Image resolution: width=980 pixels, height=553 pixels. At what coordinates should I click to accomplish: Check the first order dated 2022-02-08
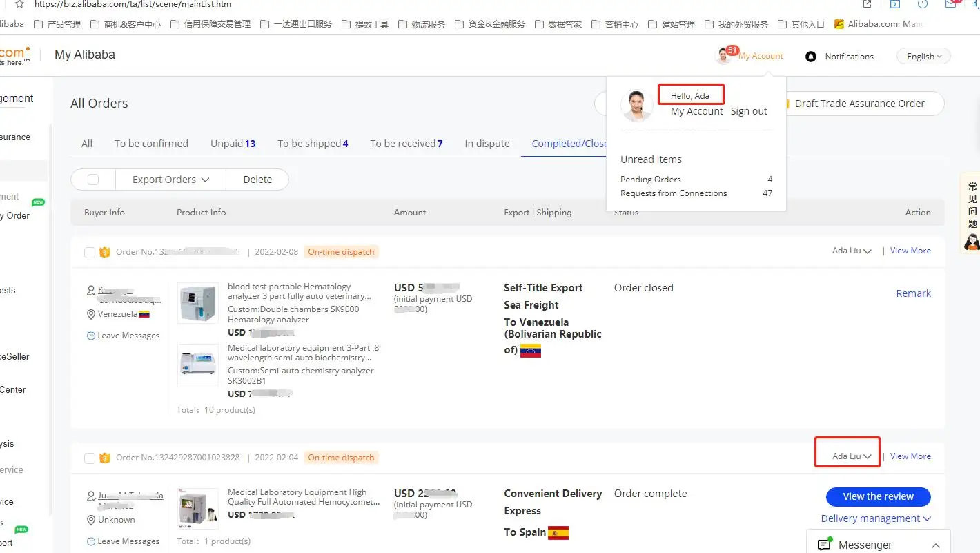click(x=90, y=253)
